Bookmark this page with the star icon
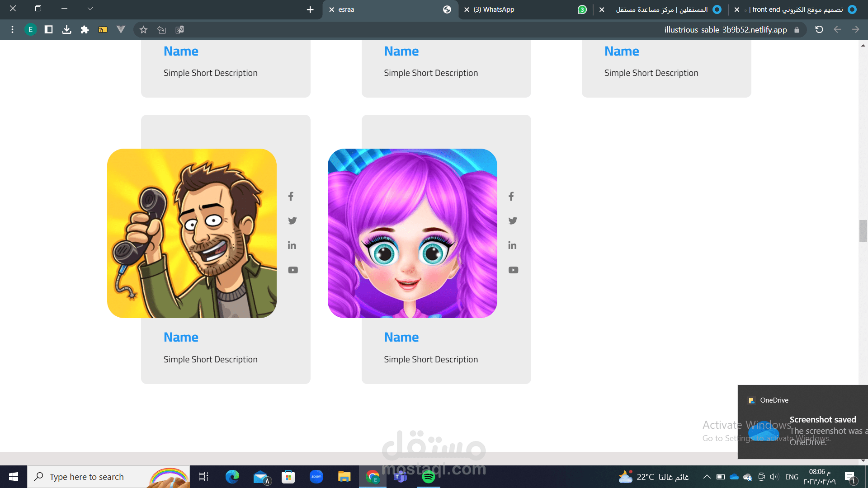 [143, 30]
